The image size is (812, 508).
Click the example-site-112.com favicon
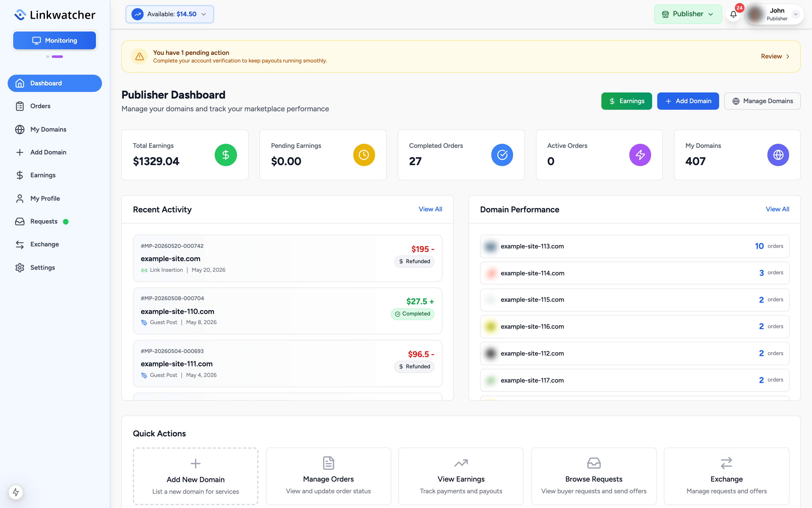490,354
